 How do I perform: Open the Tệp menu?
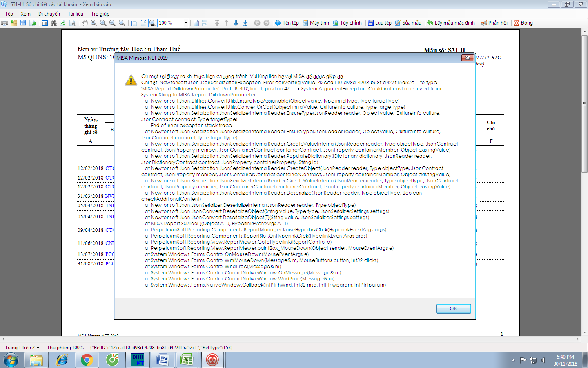(9, 14)
